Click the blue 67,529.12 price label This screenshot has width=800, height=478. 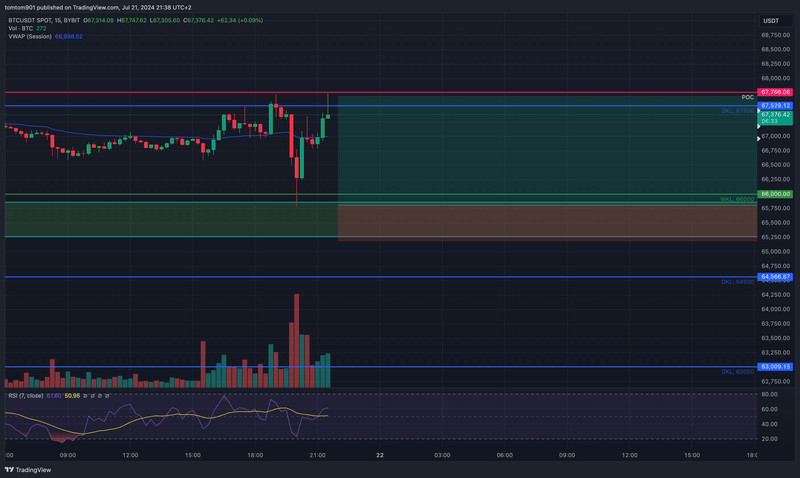(x=775, y=106)
